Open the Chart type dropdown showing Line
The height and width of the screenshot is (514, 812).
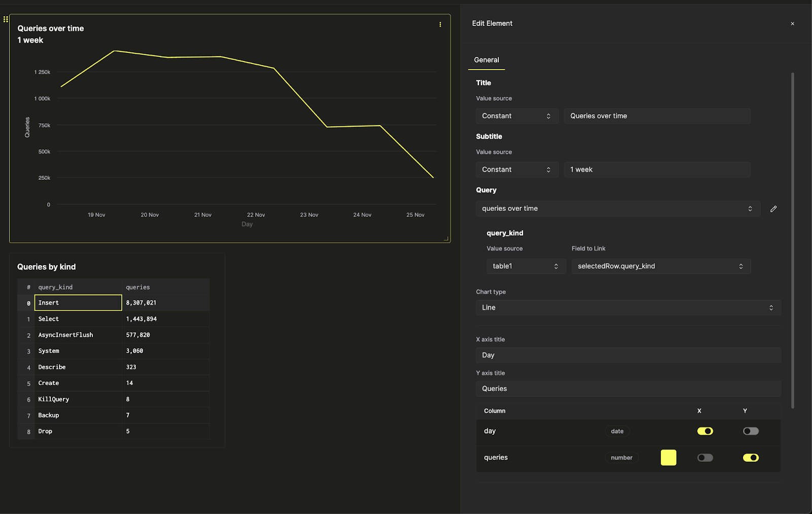point(628,307)
